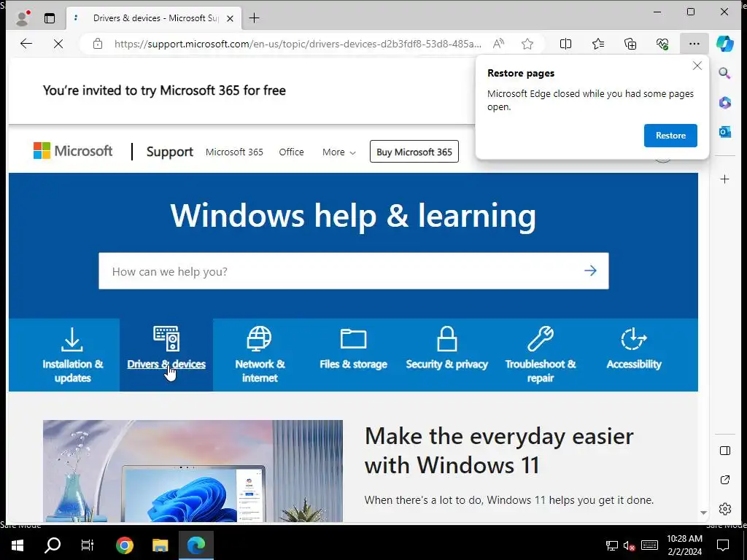
Task: Click Buy Microsoft 365 button
Action: pyautogui.click(x=414, y=152)
